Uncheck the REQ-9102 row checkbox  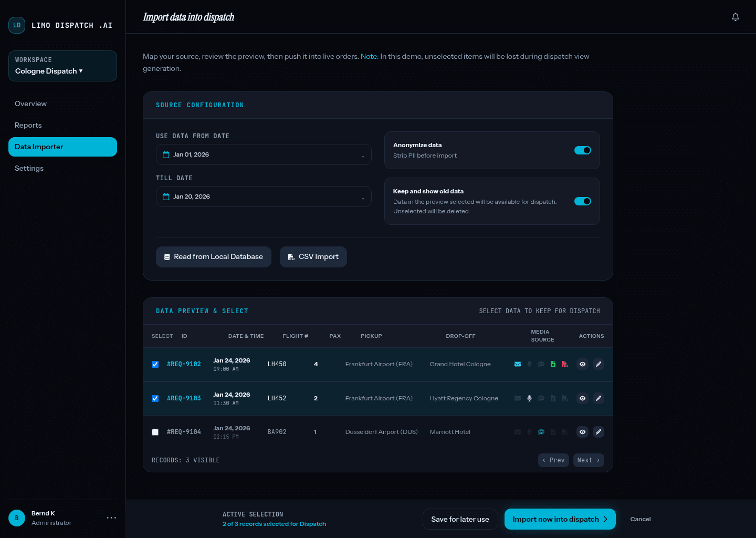(155, 364)
